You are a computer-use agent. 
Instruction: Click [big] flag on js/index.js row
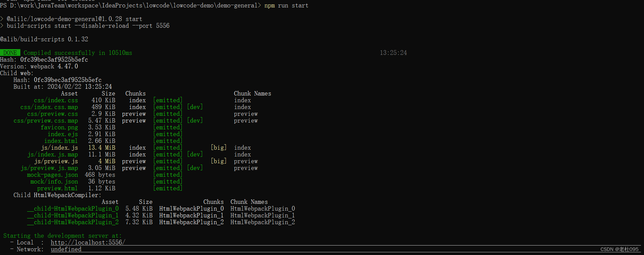tap(218, 148)
